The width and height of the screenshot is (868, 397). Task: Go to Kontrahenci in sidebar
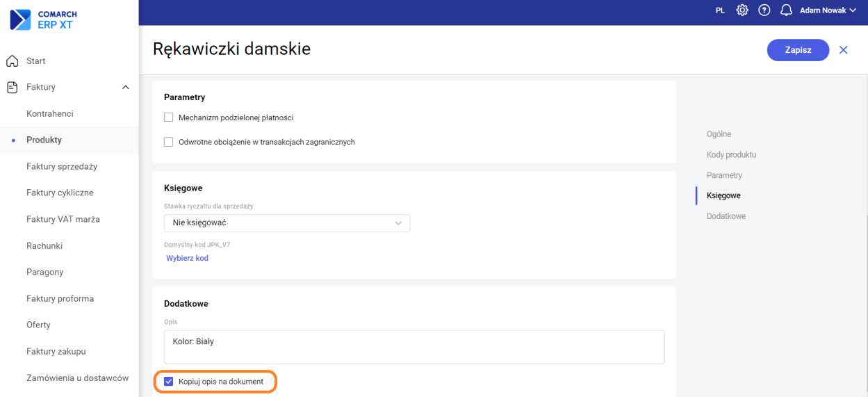50,113
